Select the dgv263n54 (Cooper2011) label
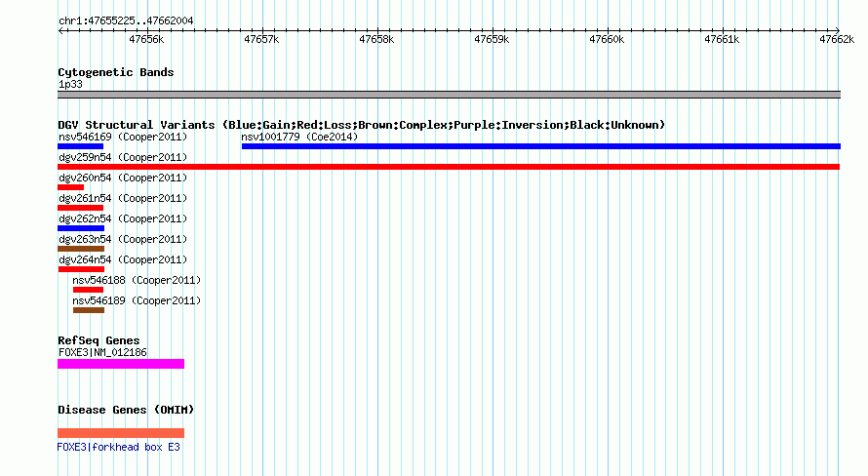Image resolution: width=868 pixels, height=476 pixels. coord(123,239)
